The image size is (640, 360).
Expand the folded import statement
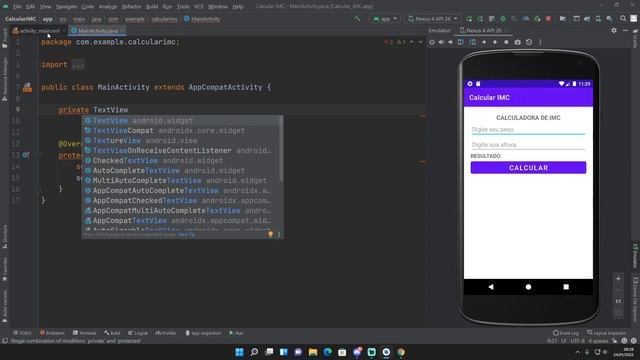pyautogui.click(x=78, y=64)
